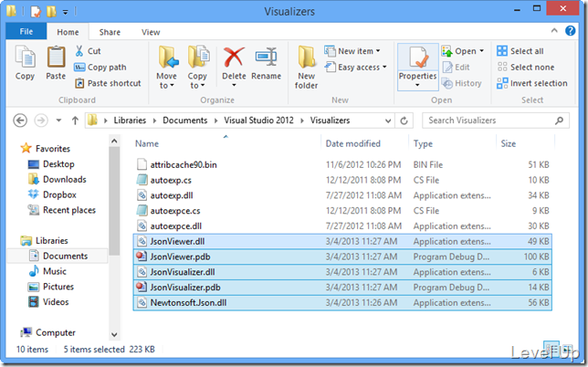Open Explorer Help via question mark icon

[571, 31]
